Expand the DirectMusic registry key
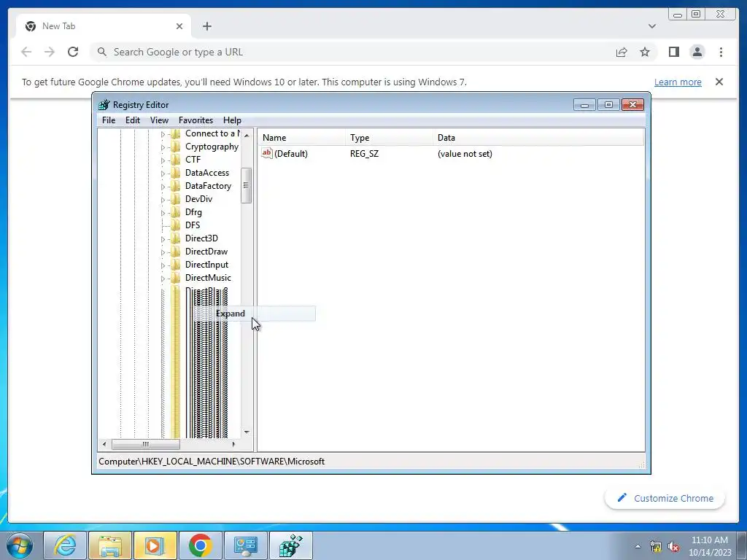The width and height of the screenshot is (747, 560). pyautogui.click(x=163, y=278)
